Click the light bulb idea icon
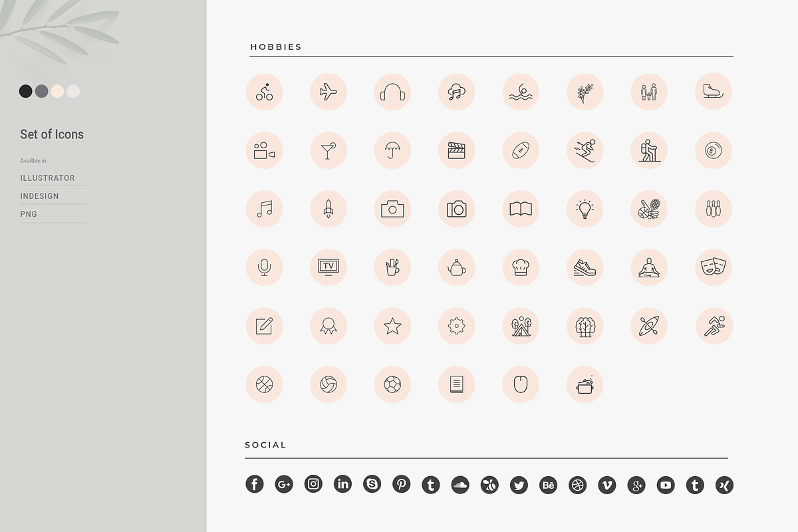This screenshot has height=532, width=798. pyautogui.click(x=585, y=209)
